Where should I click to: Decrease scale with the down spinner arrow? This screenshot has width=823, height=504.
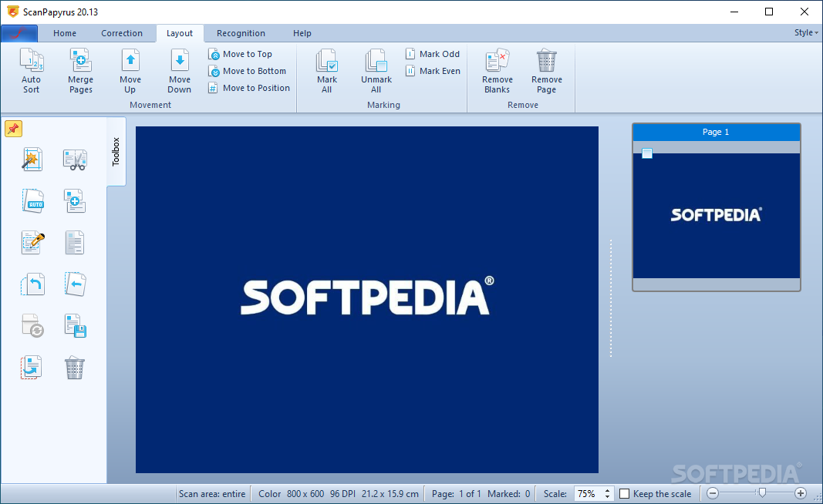click(607, 496)
